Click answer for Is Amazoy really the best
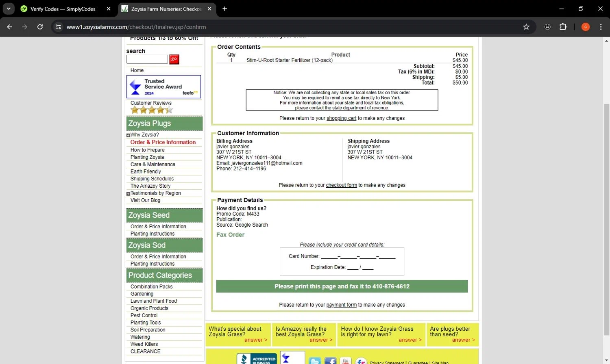 pos(321,340)
